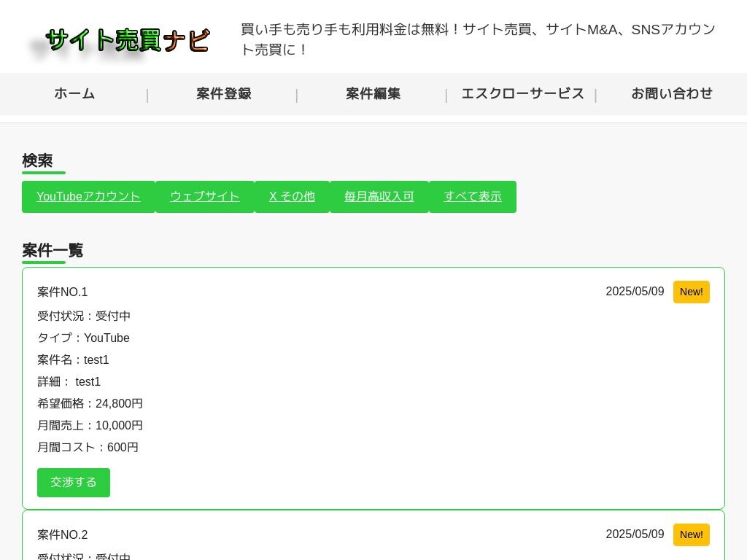Click the 2025/05/09 date of 案件NO.2
Screen dimensions: 747x560
click(635, 534)
